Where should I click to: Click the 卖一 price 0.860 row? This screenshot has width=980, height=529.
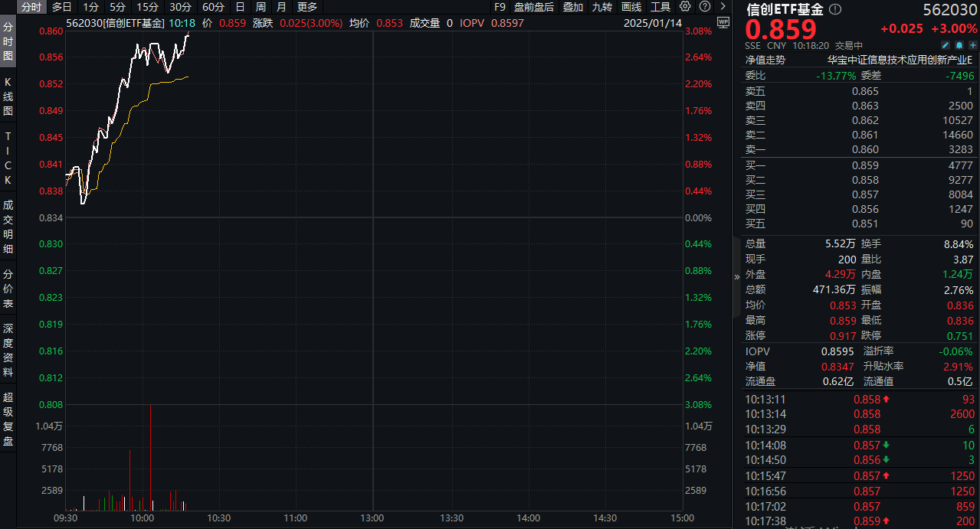coord(859,149)
